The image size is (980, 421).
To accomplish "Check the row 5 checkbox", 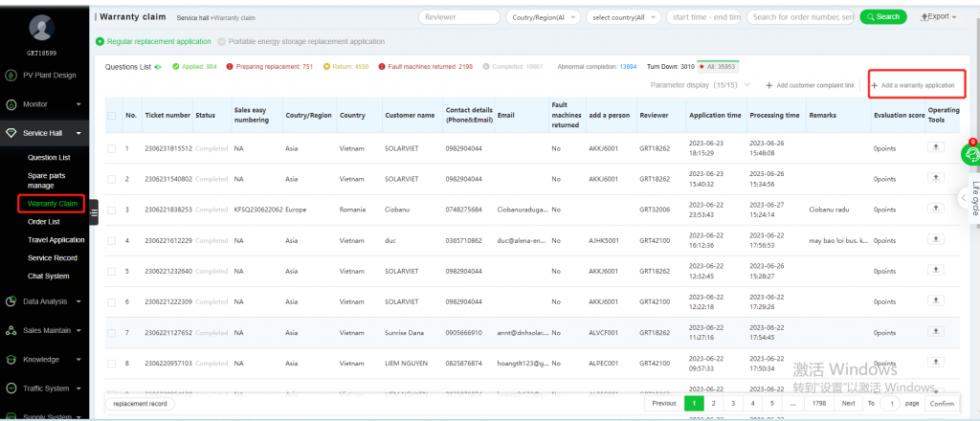I will [111, 271].
